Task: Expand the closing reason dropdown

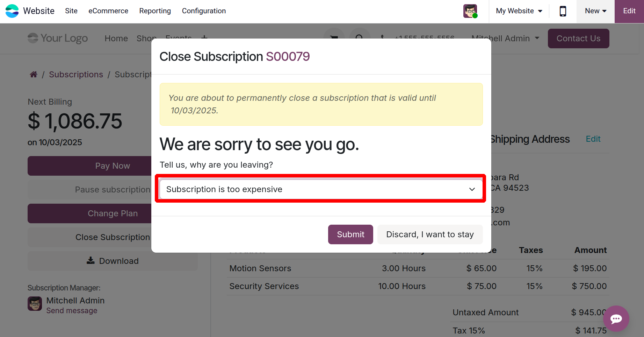Action: 321,189
